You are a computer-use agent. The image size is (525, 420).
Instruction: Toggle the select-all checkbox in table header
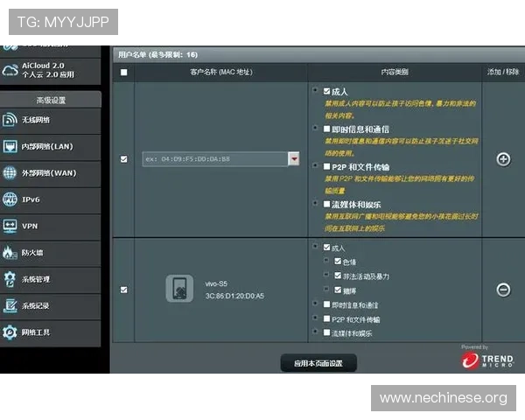[123, 73]
